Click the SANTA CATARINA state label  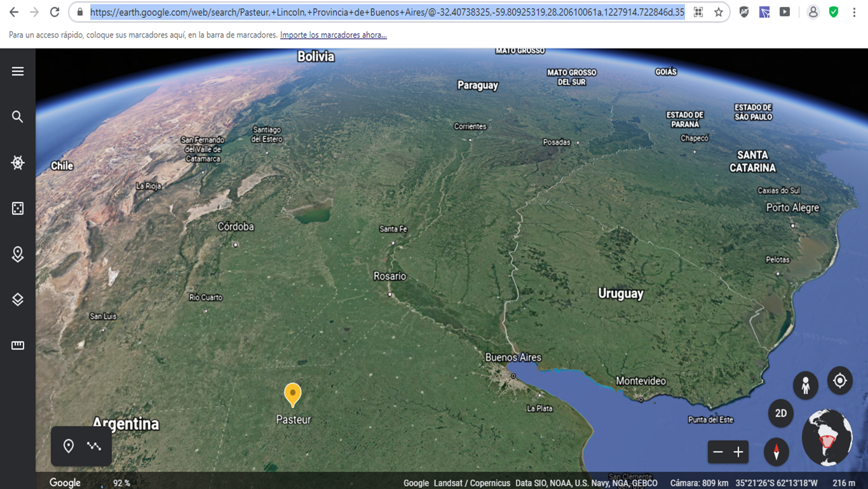[x=752, y=161]
